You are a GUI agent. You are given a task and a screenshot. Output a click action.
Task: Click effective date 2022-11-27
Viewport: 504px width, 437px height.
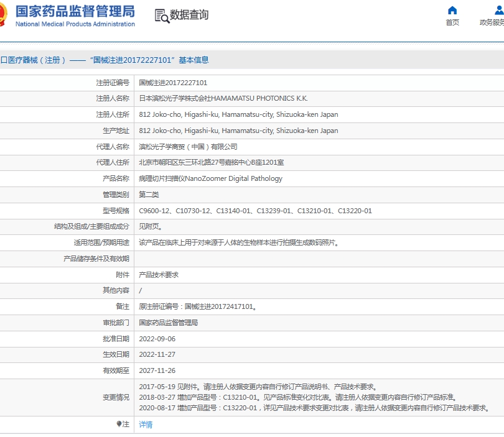click(x=157, y=354)
